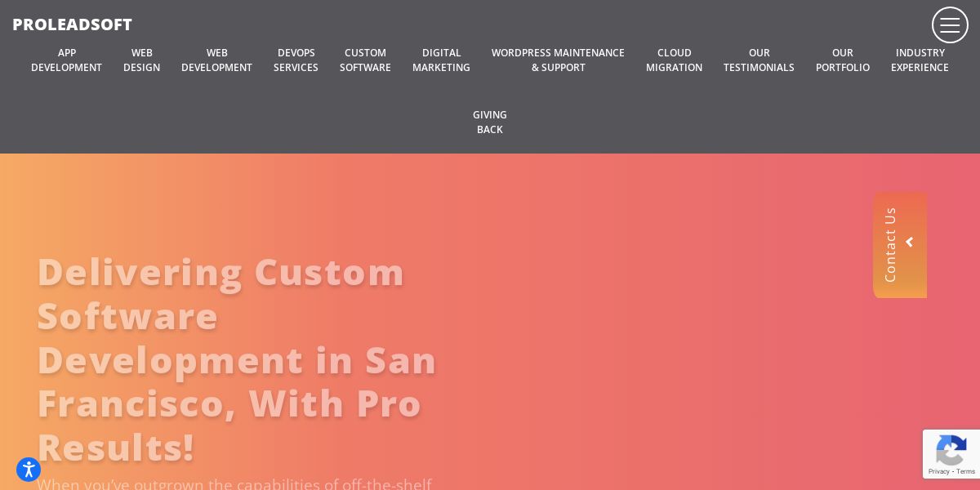Image resolution: width=980 pixels, height=490 pixels.
Task: Click the reCAPTCHA Terms link
Action: (x=966, y=471)
